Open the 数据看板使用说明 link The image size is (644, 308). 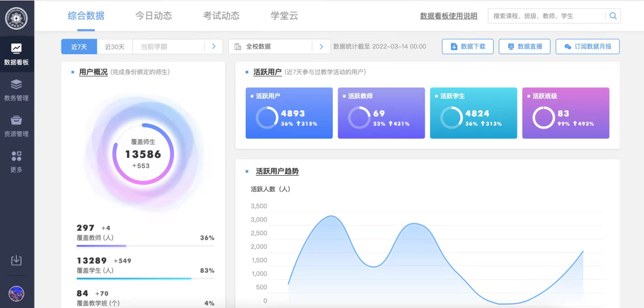coord(448,16)
